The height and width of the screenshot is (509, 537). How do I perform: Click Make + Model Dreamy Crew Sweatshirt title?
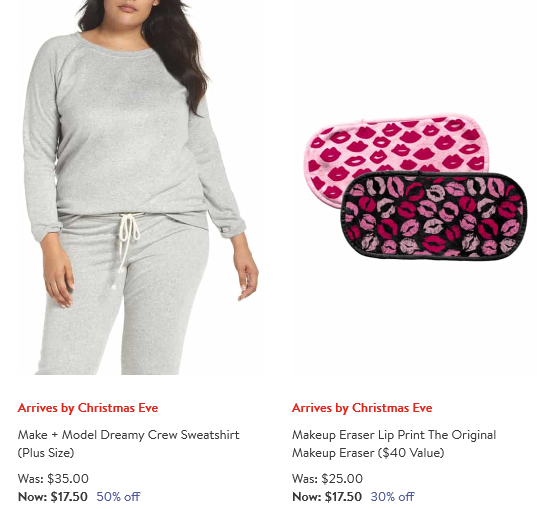coord(128,444)
